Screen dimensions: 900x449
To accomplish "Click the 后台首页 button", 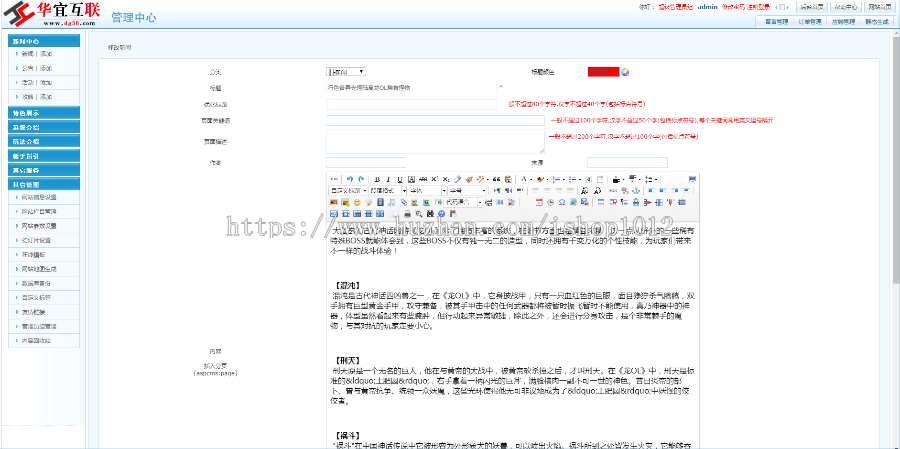I will tap(813, 7).
